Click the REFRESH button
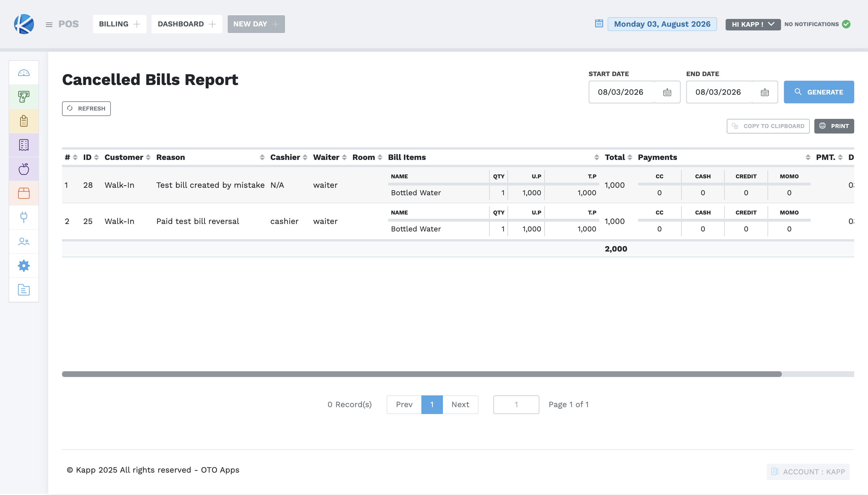 coord(86,109)
